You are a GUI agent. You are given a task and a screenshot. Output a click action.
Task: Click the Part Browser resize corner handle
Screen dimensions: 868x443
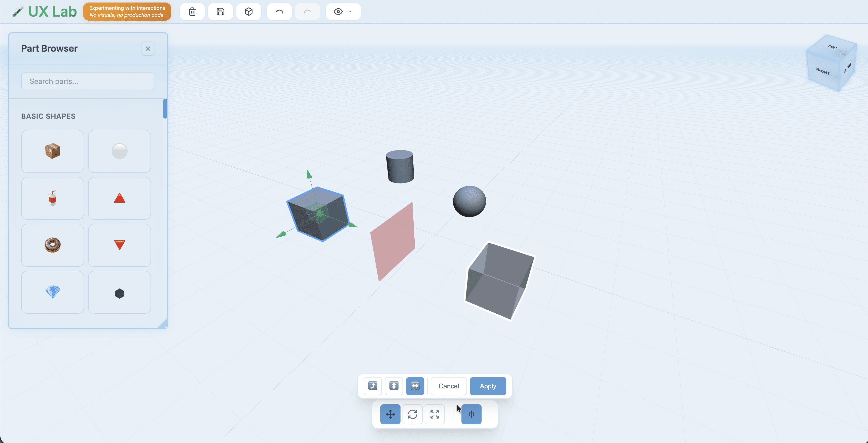(163, 324)
